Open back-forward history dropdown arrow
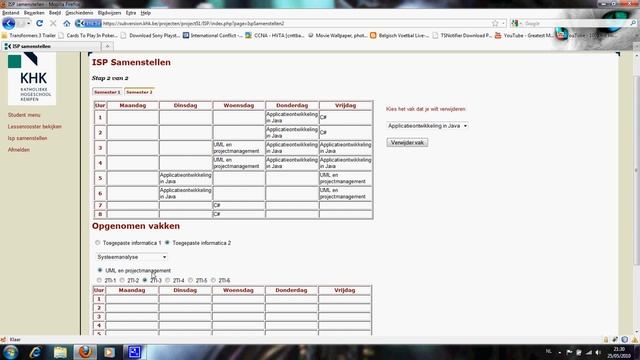Screen dimensions: 640x360 [x=28, y=23]
